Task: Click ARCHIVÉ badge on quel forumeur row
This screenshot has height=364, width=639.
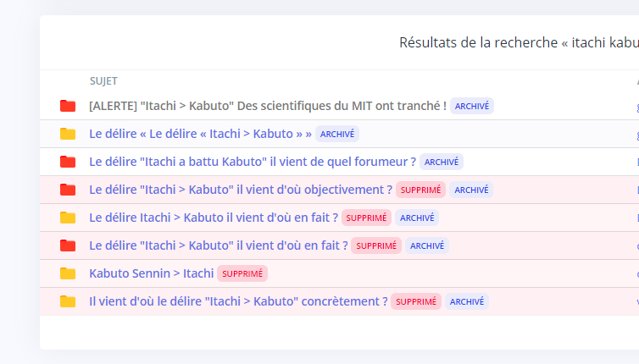Action: click(442, 162)
